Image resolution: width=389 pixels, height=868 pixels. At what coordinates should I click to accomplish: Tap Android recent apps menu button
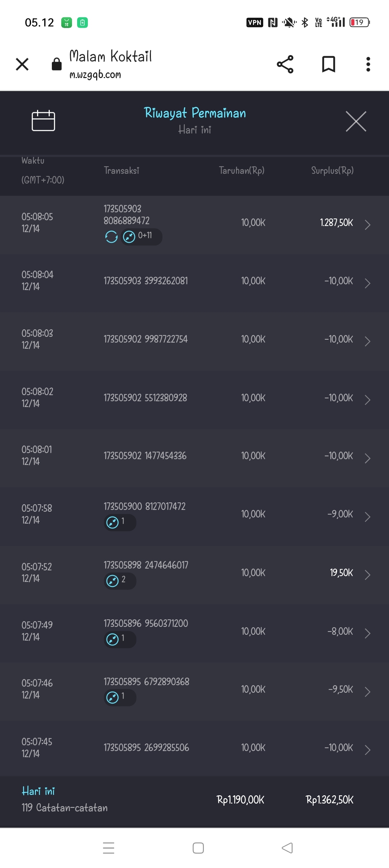(x=108, y=848)
